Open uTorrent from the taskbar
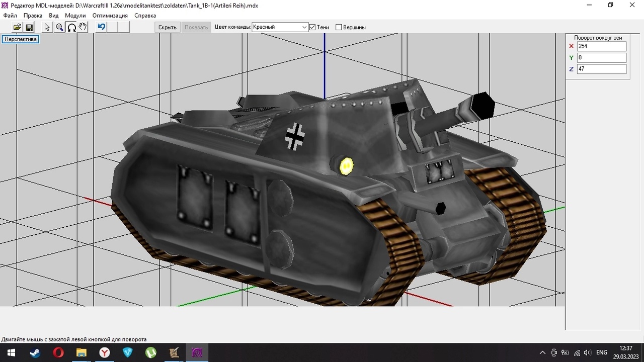644x362 pixels. tap(150, 352)
